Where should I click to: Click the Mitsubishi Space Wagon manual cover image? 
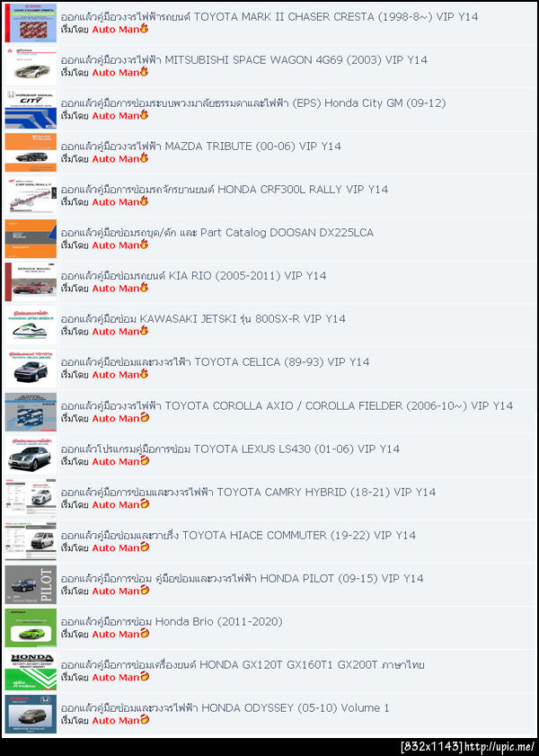[x=31, y=66]
